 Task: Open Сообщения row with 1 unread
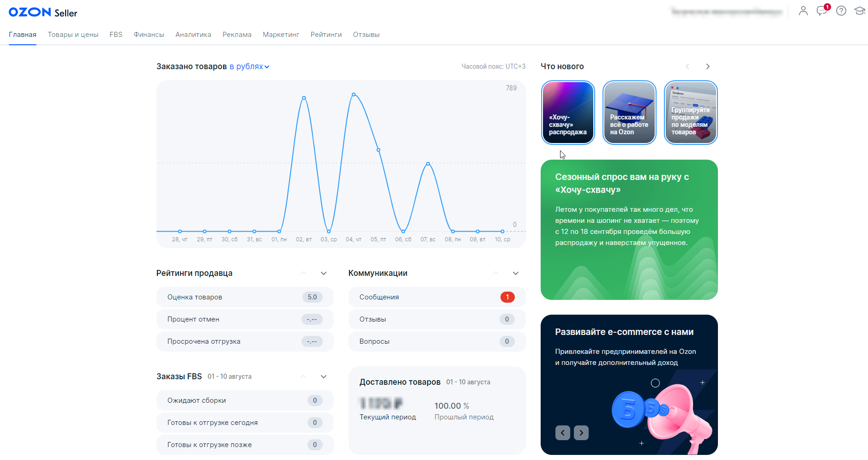437,297
